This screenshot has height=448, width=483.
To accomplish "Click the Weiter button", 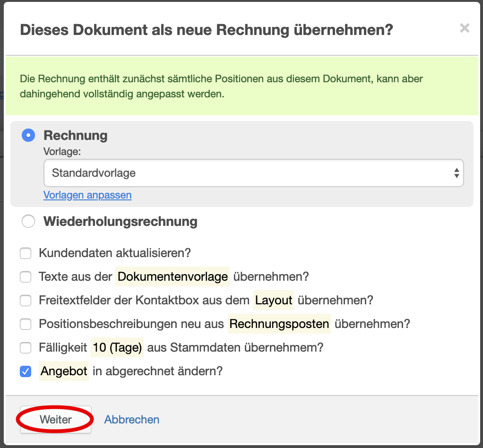I will tap(56, 420).
